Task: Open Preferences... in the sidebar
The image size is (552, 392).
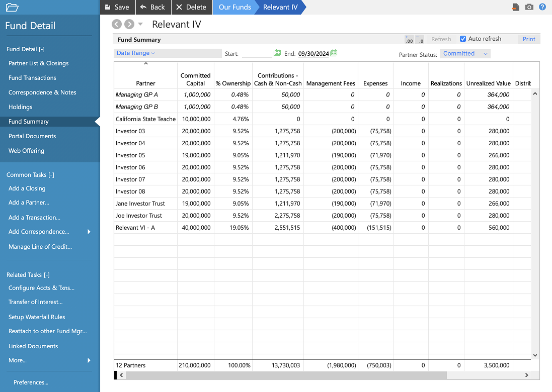Action: click(31, 382)
